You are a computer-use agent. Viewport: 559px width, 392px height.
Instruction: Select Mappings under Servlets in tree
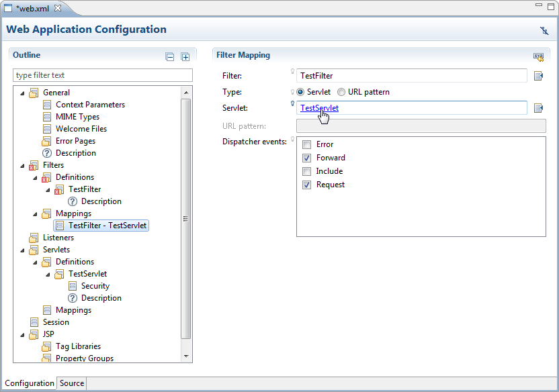[73, 310]
